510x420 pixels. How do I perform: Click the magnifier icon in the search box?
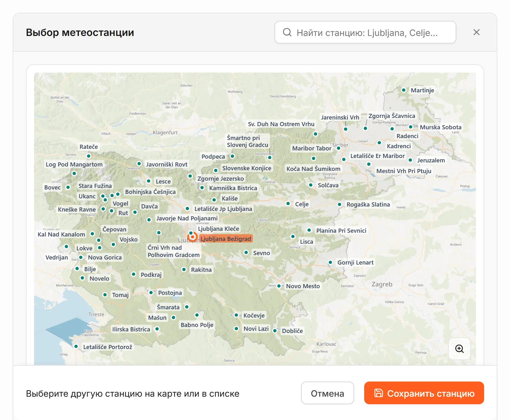click(287, 32)
